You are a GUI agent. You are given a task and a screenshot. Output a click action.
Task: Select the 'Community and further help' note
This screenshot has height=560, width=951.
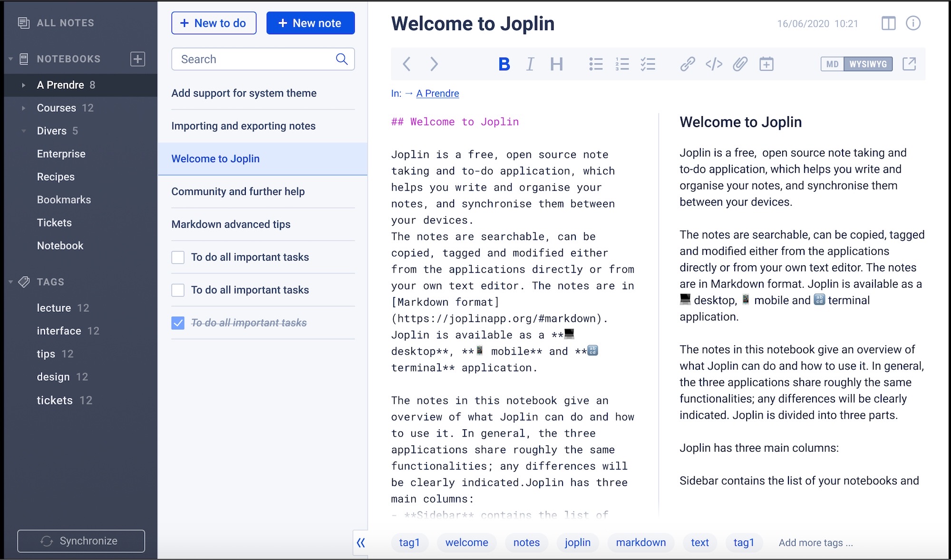pos(238,192)
